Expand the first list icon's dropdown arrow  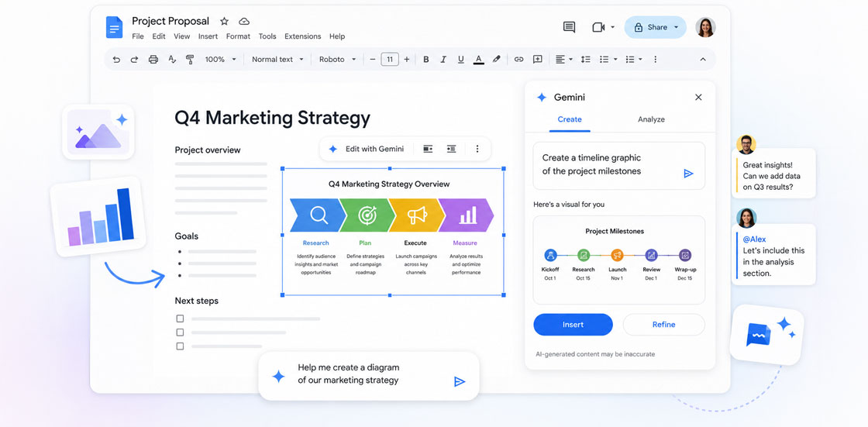pos(615,59)
